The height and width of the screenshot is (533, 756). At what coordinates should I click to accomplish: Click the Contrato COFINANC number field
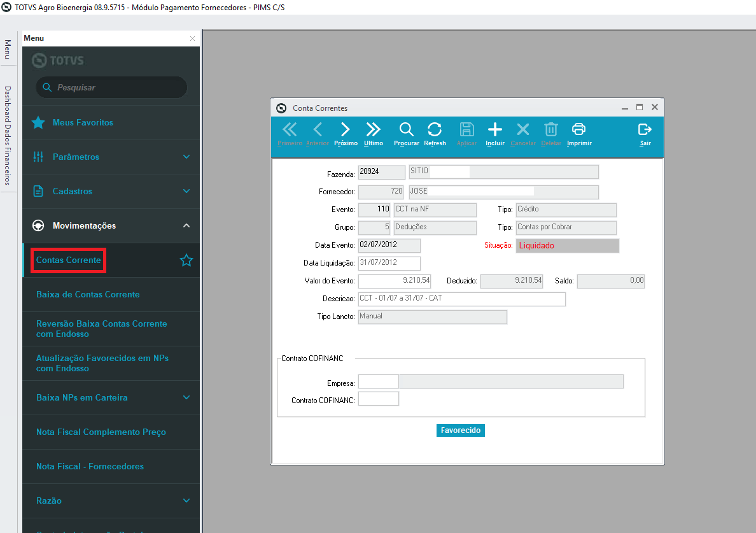(379, 399)
